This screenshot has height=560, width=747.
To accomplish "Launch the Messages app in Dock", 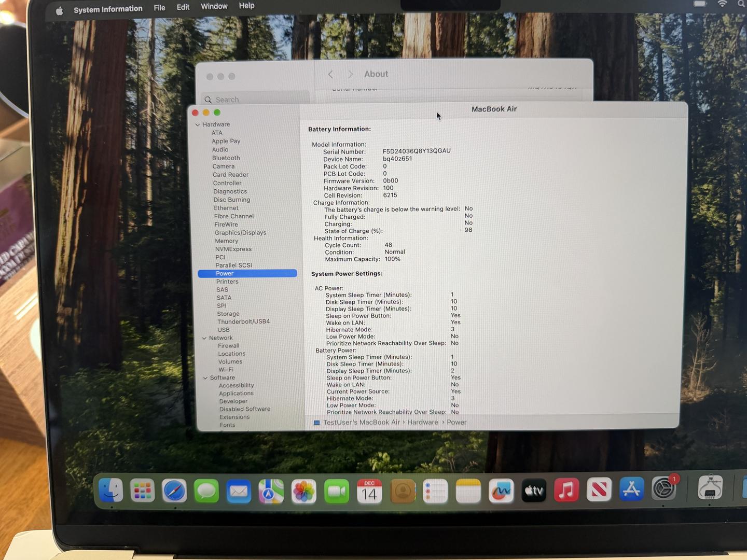I will [x=206, y=491].
